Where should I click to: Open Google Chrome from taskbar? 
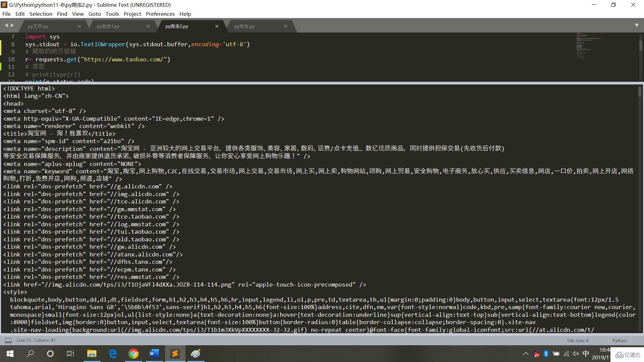pyautogui.click(x=133, y=354)
